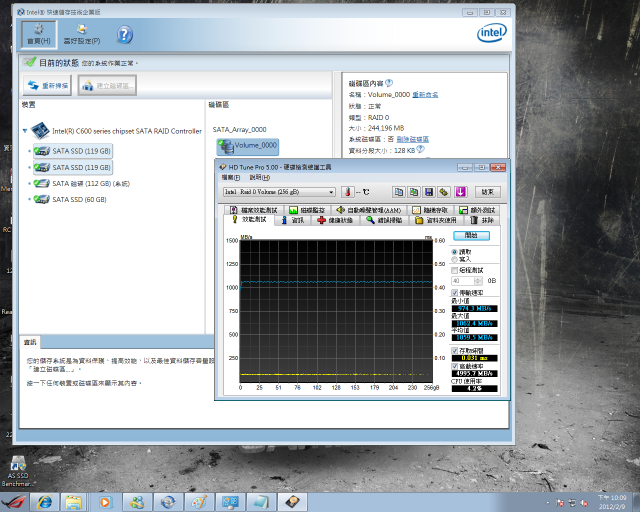640x512 pixels.
Task: Select the Read radio button
Action: (454, 252)
